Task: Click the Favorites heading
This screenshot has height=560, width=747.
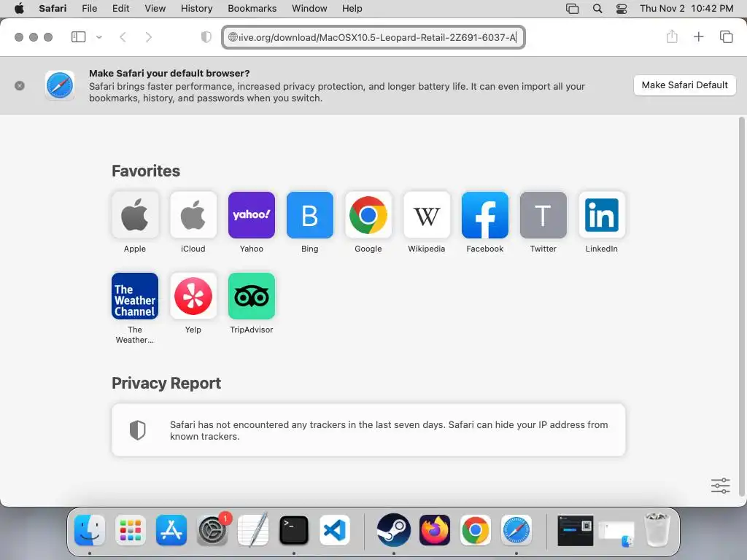Action: pyautogui.click(x=146, y=171)
